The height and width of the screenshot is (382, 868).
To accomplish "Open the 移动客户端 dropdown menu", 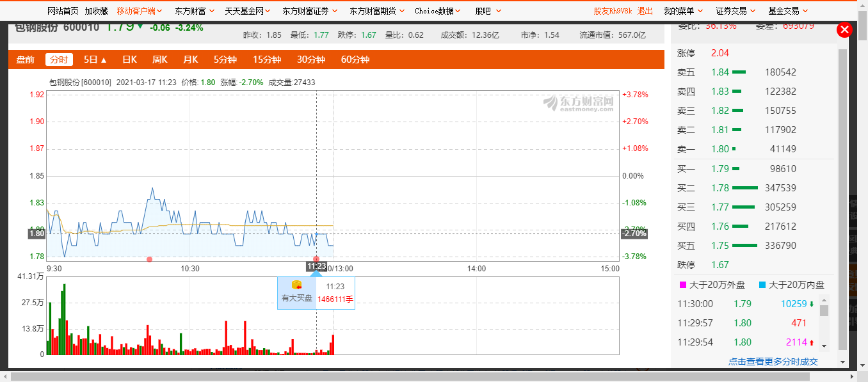I will [140, 11].
